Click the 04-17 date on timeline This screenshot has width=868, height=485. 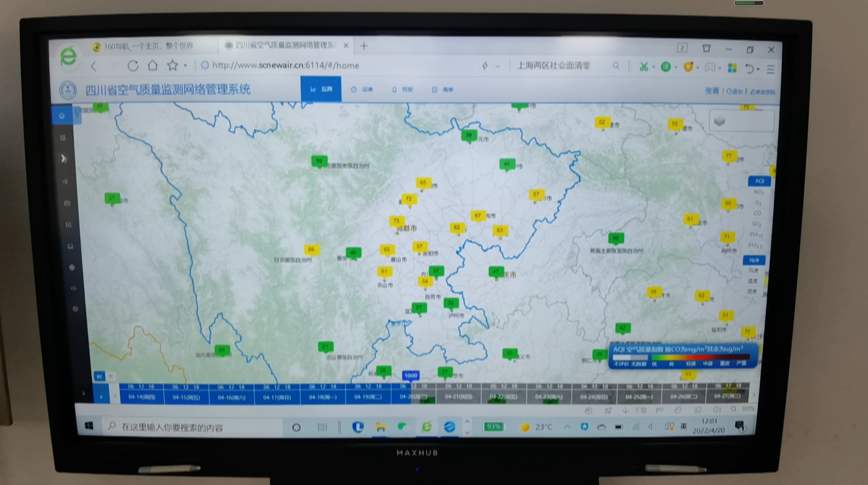click(277, 397)
